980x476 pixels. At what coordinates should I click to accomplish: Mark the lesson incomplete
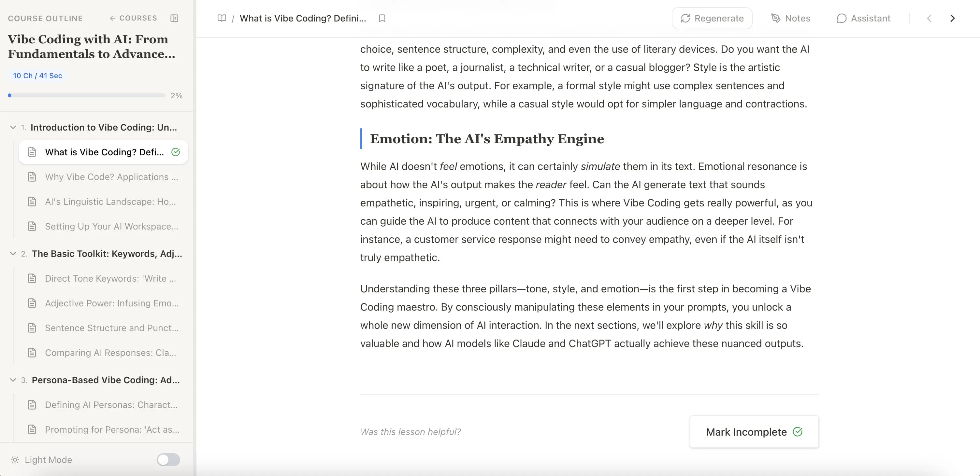(x=754, y=432)
